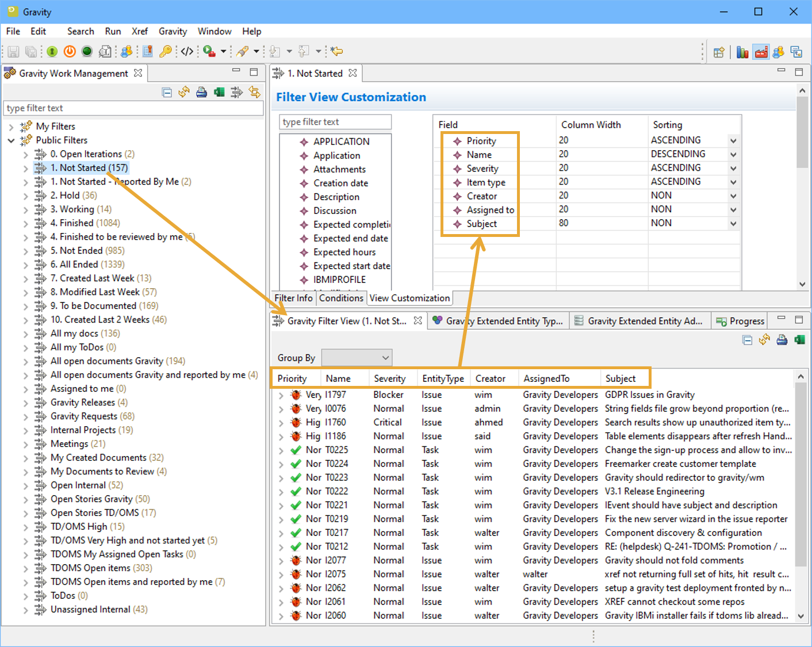The height and width of the screenshot is (647, 812).
Task: Expand the My Filters tree node
Action: [12, 127]
